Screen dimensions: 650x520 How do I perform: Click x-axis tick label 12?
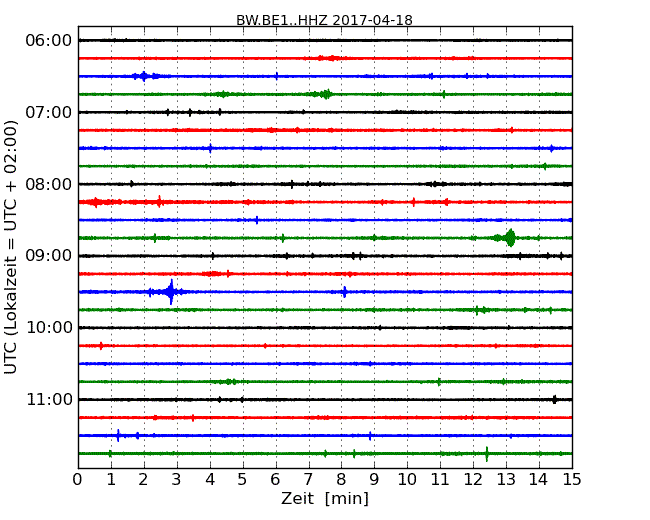coord(473,480)
